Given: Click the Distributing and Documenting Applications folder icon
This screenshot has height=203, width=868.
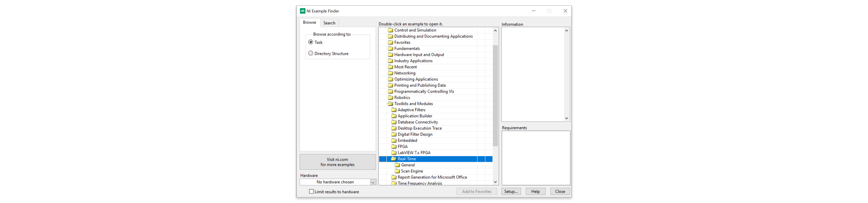Looking at the screenshot, I should (391, 36).
